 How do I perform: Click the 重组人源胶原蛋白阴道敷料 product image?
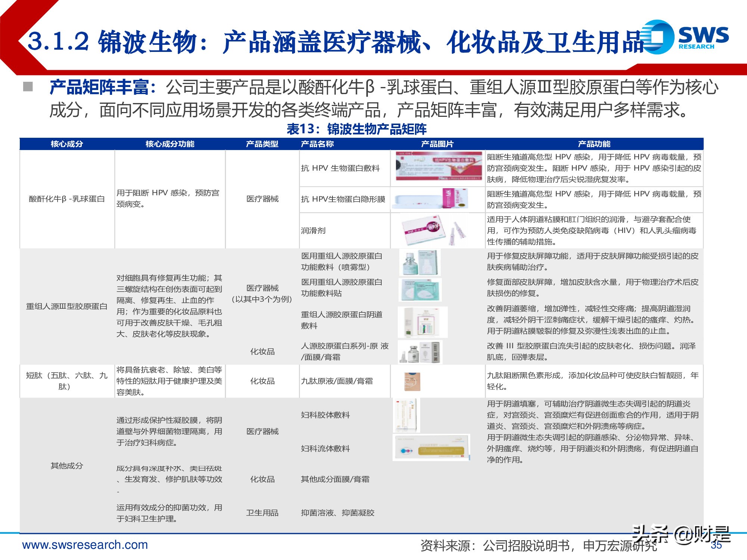click(423, 322)
